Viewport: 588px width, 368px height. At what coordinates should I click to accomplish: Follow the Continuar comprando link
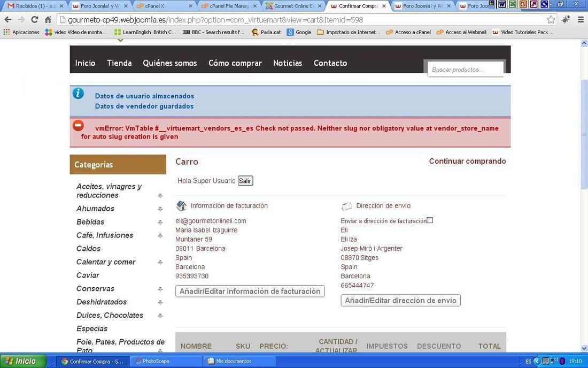coord(467,161)
